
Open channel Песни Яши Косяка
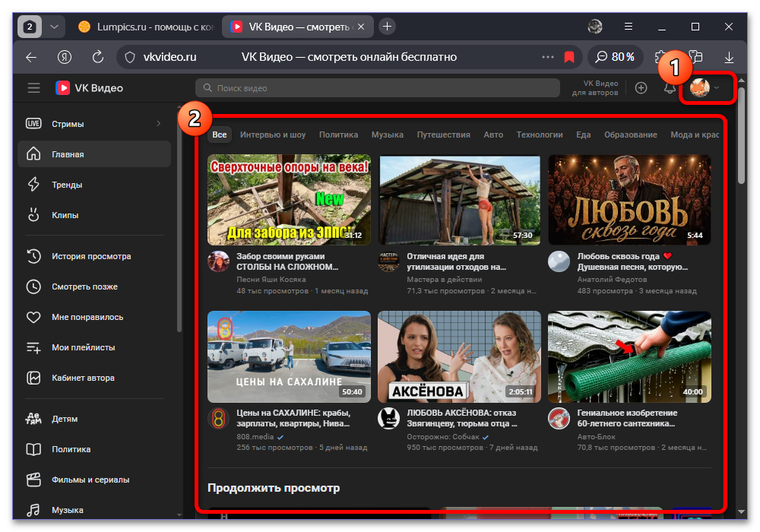coord(271,280)
